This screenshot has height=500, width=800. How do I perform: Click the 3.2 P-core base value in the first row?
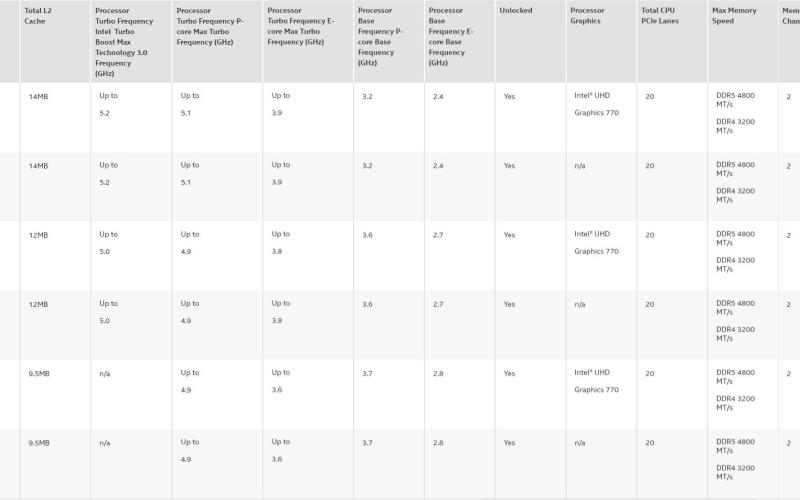[x=367, y=96]
